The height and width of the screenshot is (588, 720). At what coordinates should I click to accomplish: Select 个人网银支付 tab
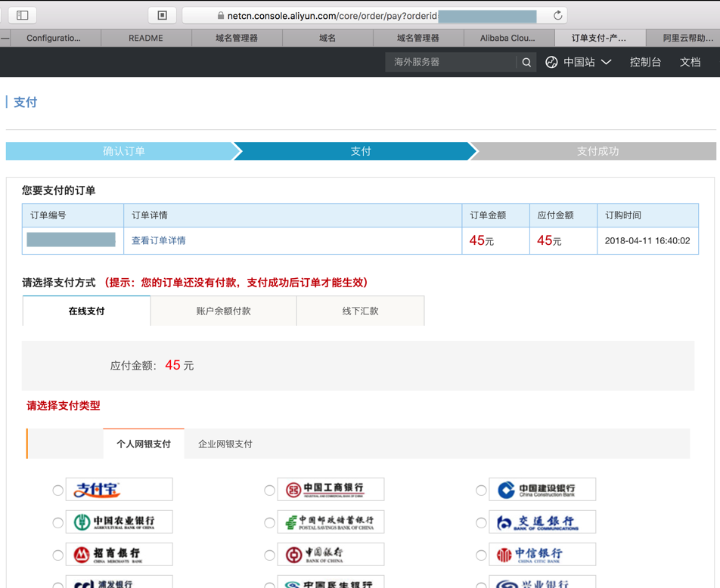pyautogui.click(x=144, y=444)
